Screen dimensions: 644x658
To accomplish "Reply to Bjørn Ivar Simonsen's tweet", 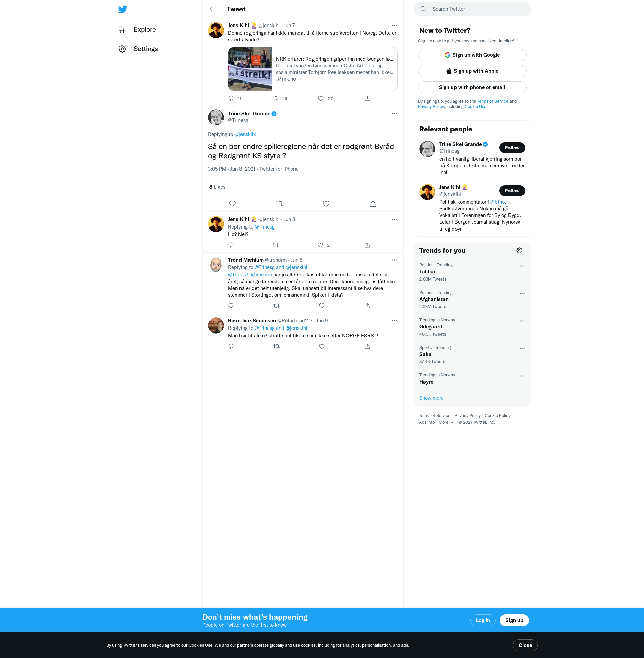I will 231,346.
